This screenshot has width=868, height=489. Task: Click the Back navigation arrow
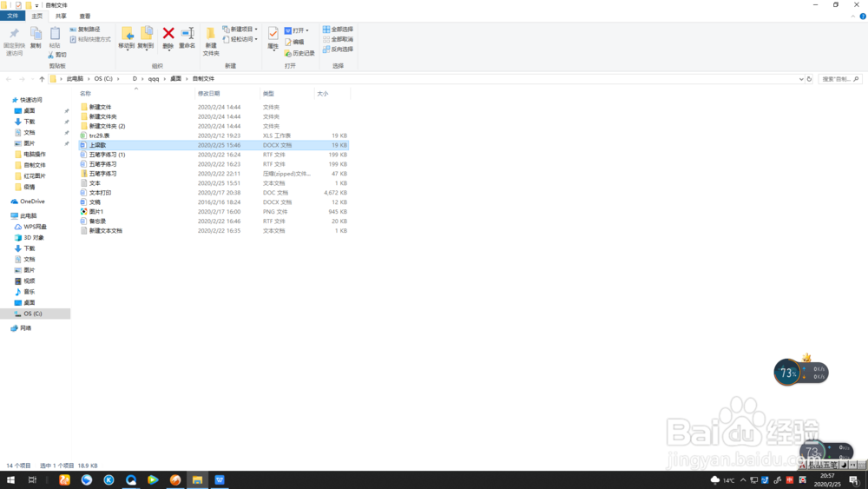(x=9, y=79)
